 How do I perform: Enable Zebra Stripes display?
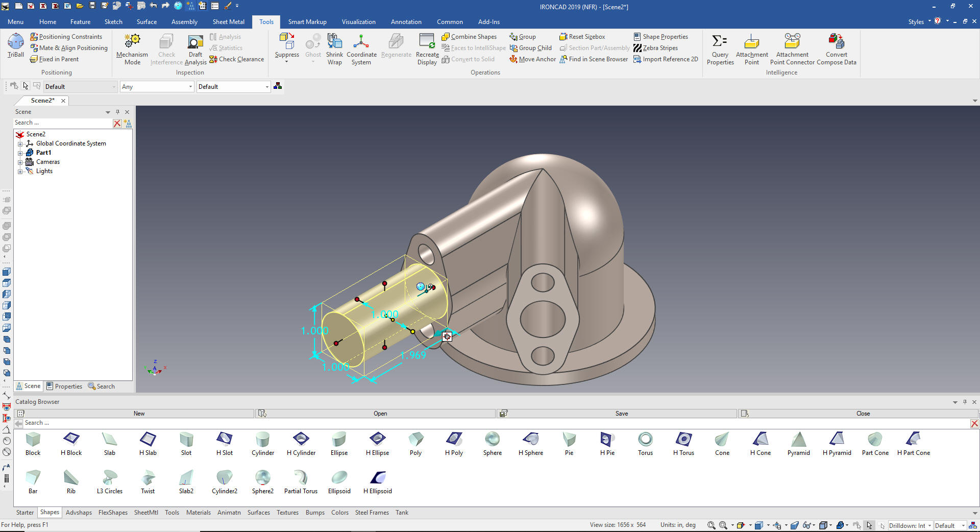656,48
